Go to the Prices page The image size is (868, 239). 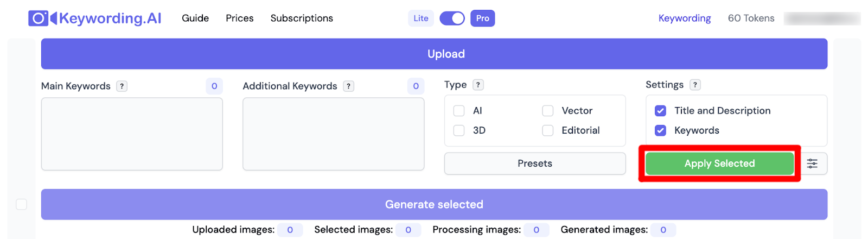(x=240, y=18)
